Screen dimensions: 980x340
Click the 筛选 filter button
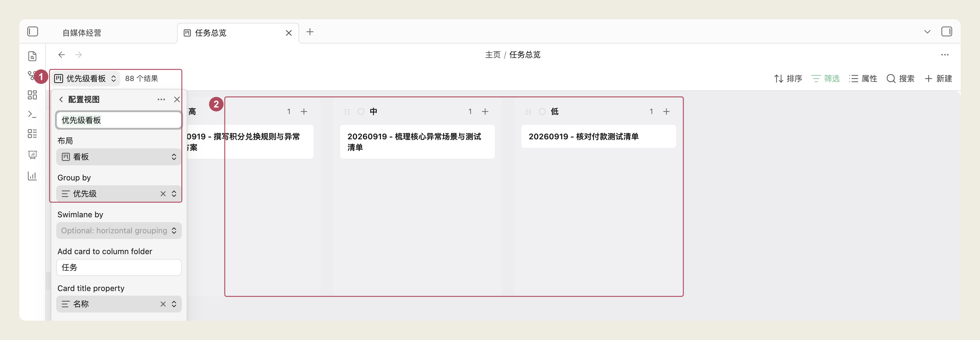point(826,79)
